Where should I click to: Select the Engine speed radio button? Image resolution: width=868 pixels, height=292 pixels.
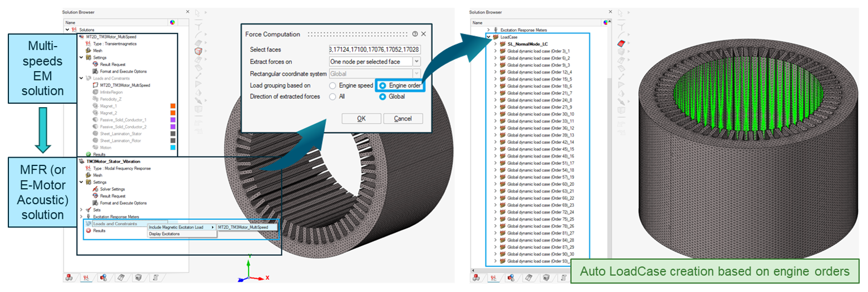pos(333,86)
